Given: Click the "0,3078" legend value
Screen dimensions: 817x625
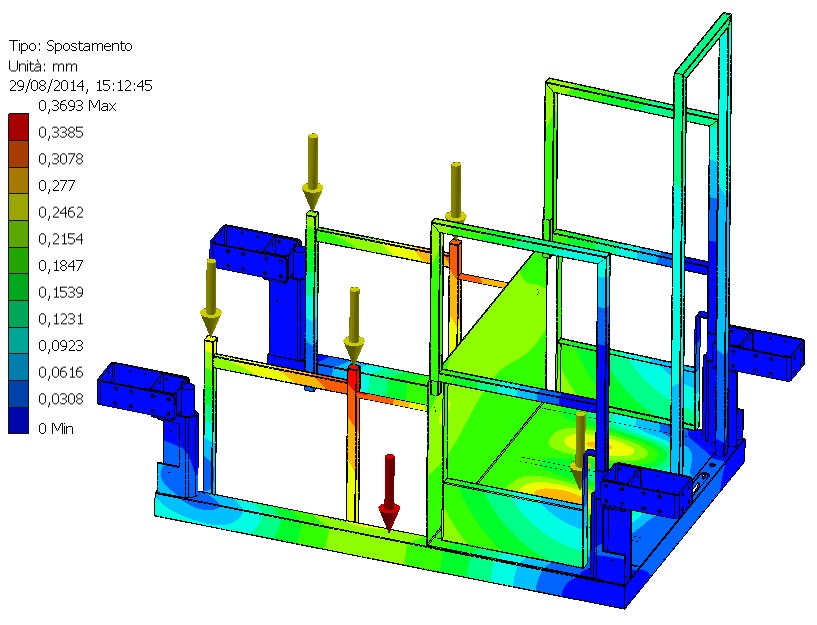Looking at the screenshot, I should point(61,159).
